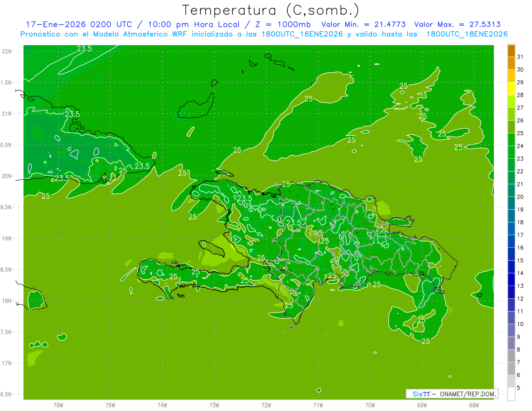The height and width of the screenshot is (411, 532).
Task: Click the number 10 in the color legend
Action: click(520, 324)
